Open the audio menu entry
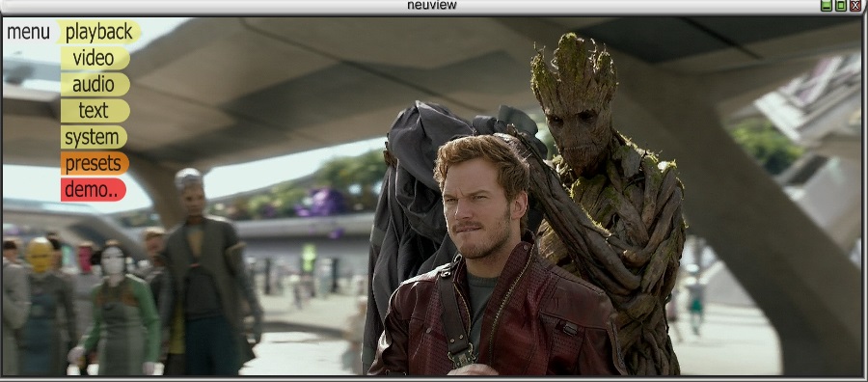Viewport: 868px width, 382px height. coord(95,85)
